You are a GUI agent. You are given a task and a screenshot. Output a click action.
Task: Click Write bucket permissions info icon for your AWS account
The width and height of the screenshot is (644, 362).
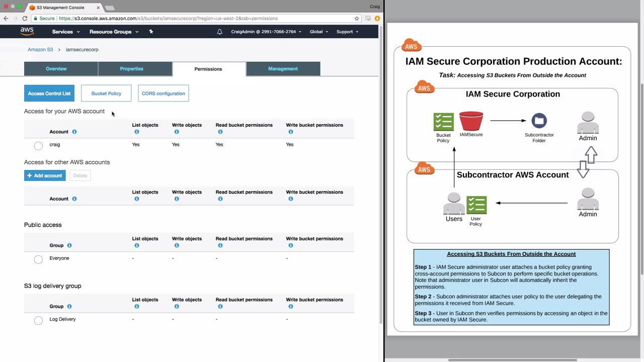(290, 132)
